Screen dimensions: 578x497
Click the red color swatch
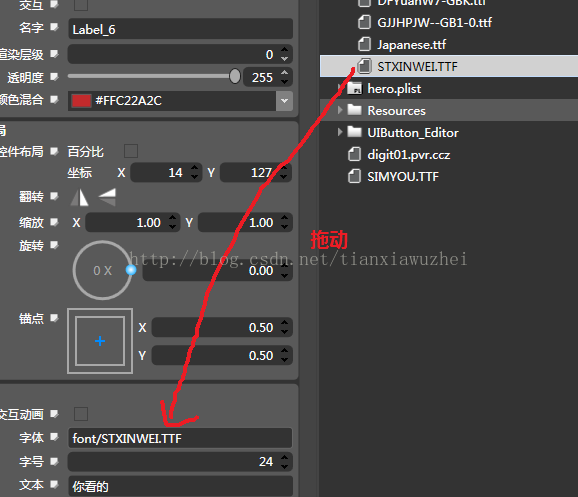click(81, 101)
